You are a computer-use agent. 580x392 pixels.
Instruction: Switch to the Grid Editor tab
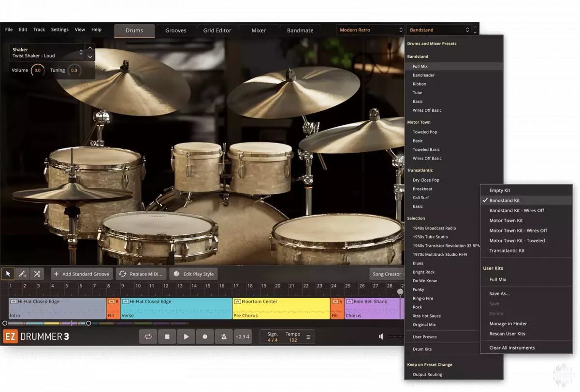coord(217,30)
